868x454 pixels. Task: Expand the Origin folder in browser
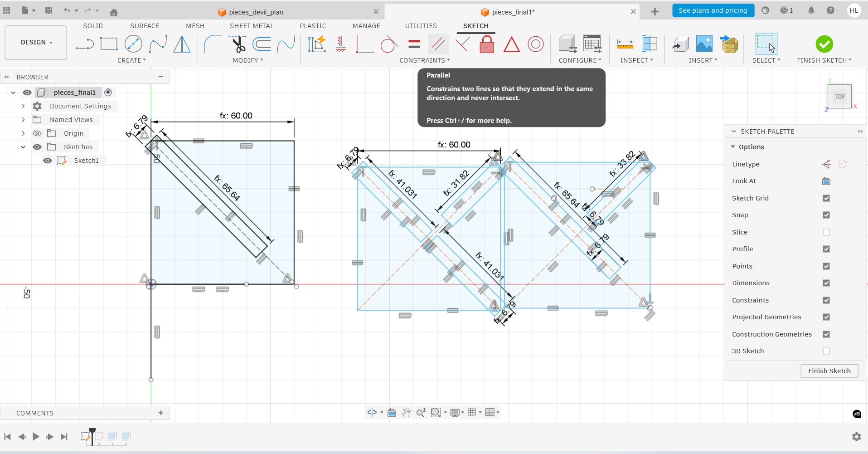[23, 133]
